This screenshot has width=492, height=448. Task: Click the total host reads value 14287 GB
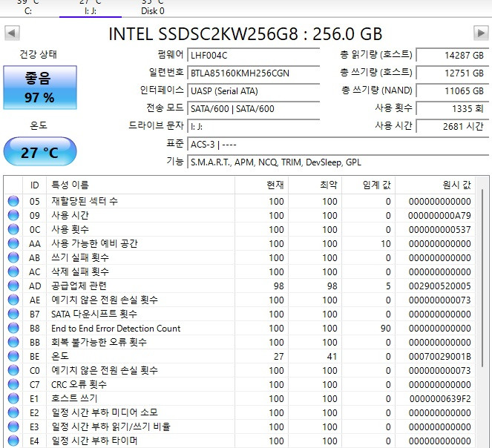click(453, 56)
